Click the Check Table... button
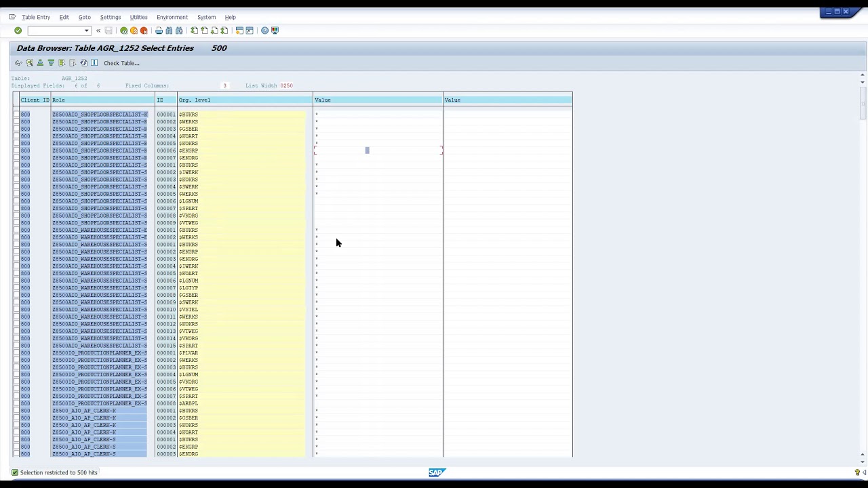 (x=121, y=63)
